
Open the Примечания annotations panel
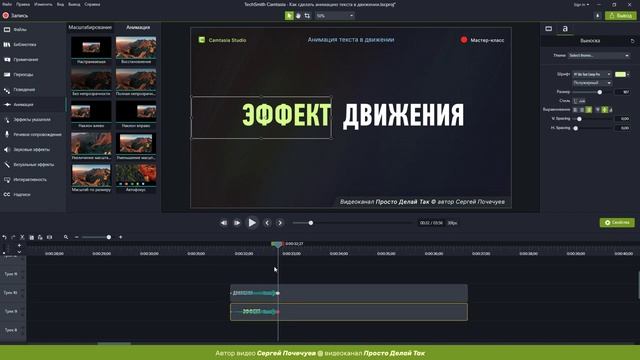33,60
